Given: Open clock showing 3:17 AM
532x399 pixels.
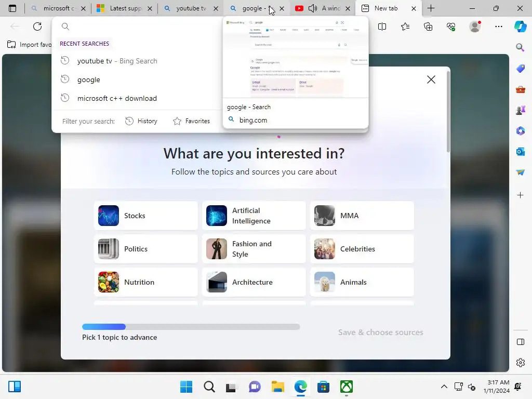Looking at the screenshot, I should click(x=496, y=387).
